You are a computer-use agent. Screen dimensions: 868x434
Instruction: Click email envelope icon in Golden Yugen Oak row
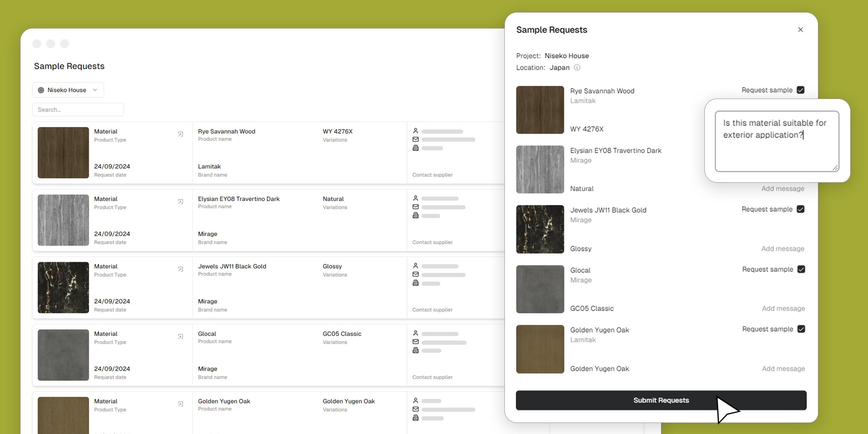416,409
